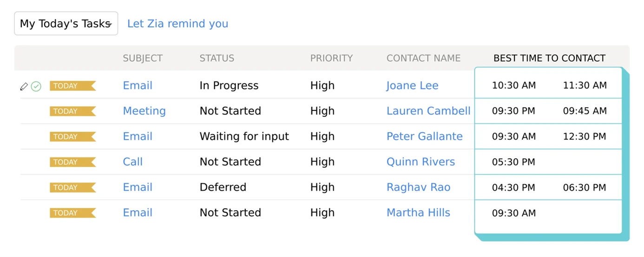Open contact Quinn Rivers
The image size is (644, 257).
[x=421, y=162]
